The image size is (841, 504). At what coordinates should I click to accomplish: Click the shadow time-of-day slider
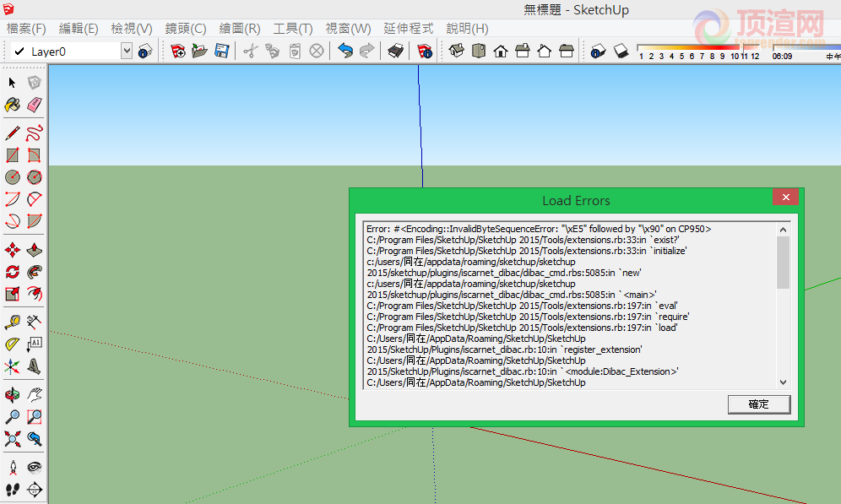click(x=805, y=49)
